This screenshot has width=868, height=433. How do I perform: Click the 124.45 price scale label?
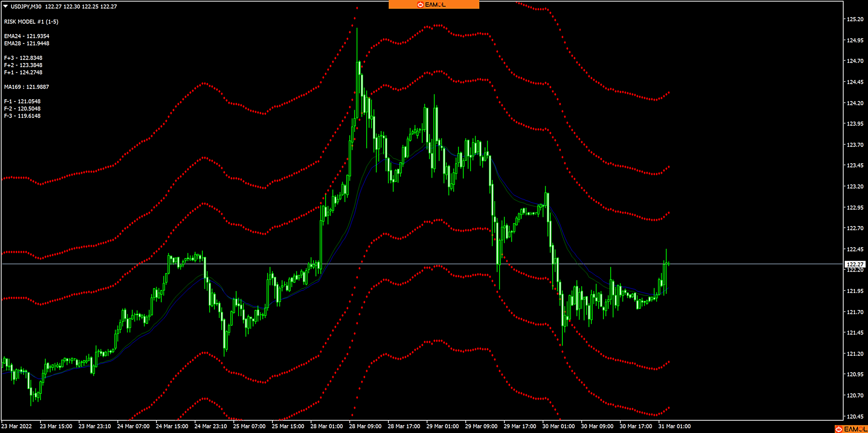tap(855, 82)
